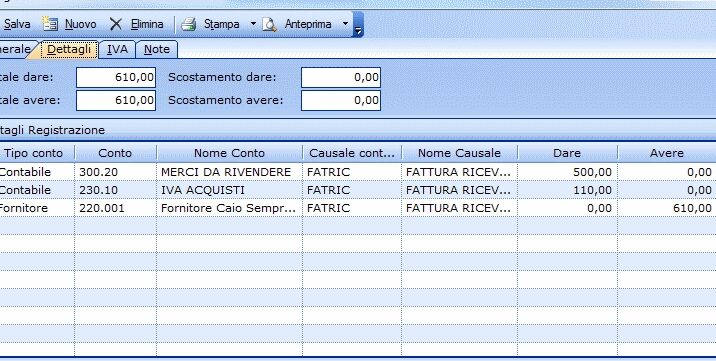Select the Fornitore Caio Sempr... cell
This screenshot has height=361, width=716.
[x=229, y=208]
